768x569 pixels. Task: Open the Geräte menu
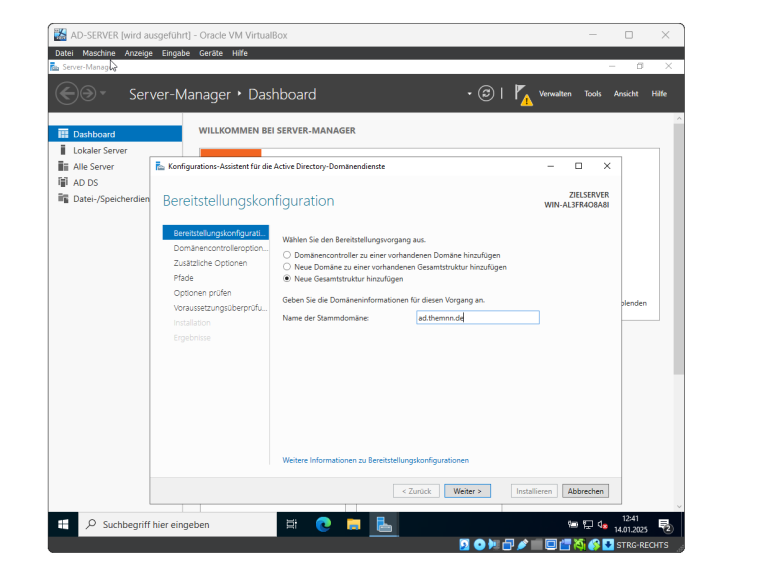pos(211,53)
